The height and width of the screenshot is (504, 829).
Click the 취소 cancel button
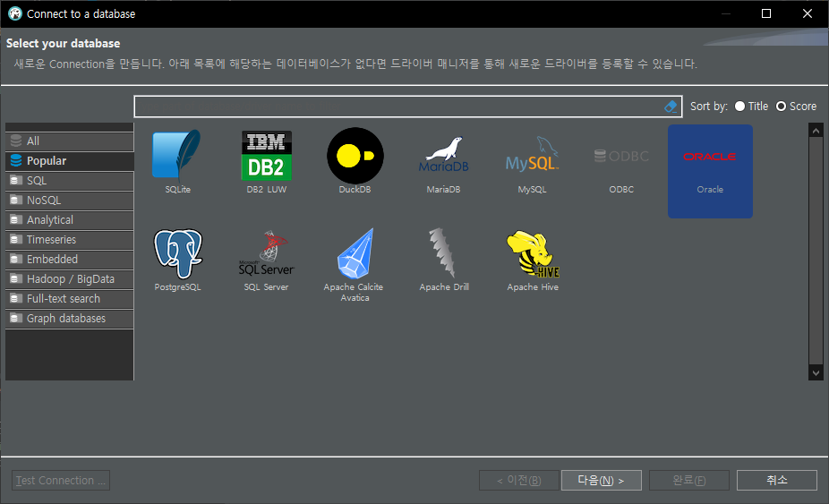click(777, 480)
